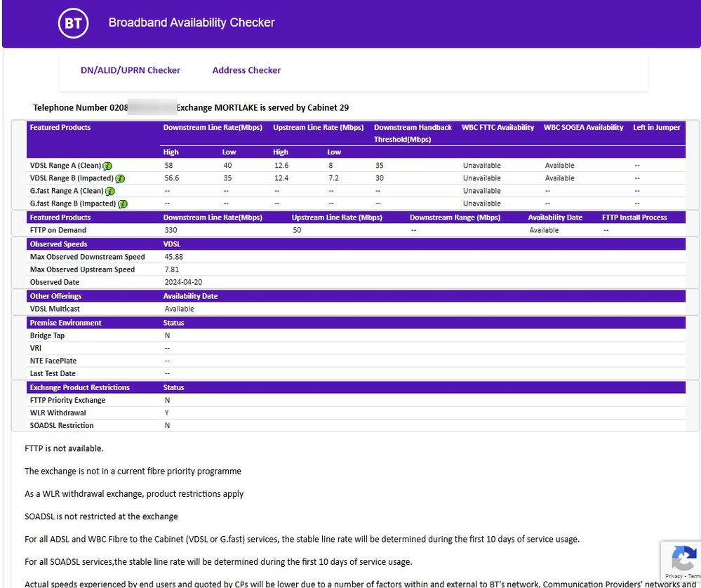Viewport: 701px width, 588px height.
Task: Click the Other Offerings section header
Action: 55,296
